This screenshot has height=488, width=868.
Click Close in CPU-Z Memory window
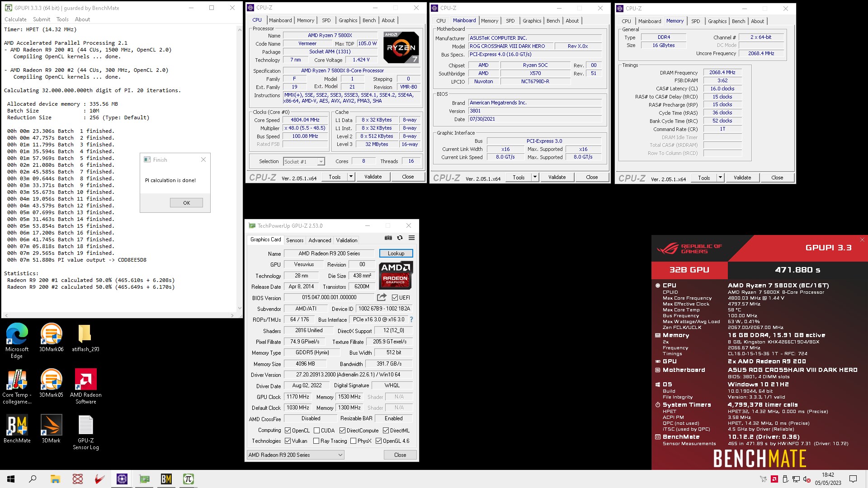[777, 178]
